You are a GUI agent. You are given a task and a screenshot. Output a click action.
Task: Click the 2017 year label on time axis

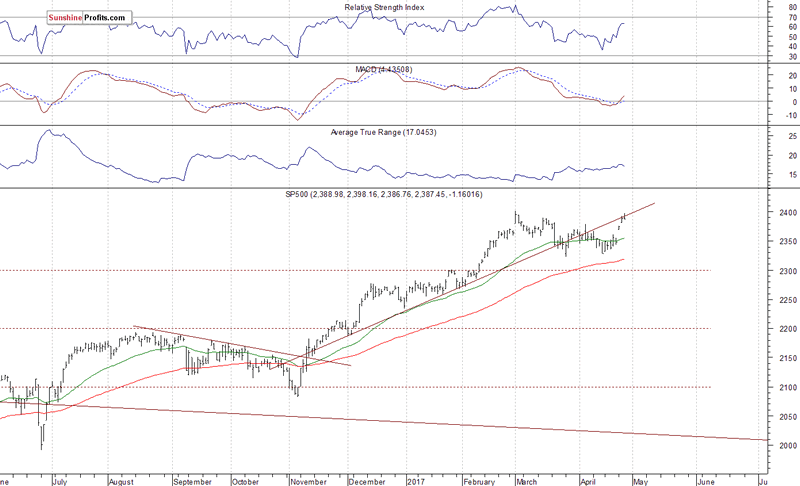[417, 480]
